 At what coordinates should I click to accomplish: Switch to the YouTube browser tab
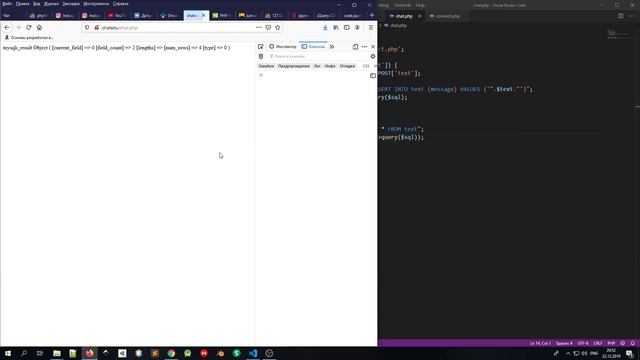click(x=118, y=16)
